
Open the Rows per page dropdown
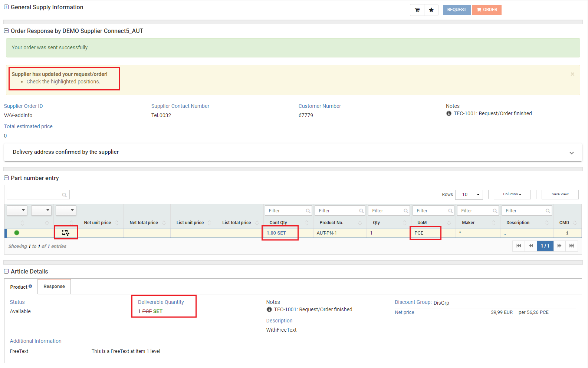tap(469, 195)
